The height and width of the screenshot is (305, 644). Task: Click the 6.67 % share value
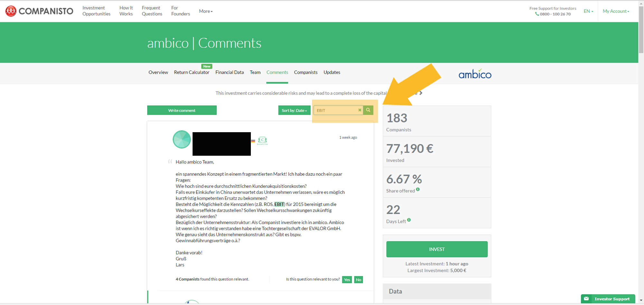click(404, 179)
